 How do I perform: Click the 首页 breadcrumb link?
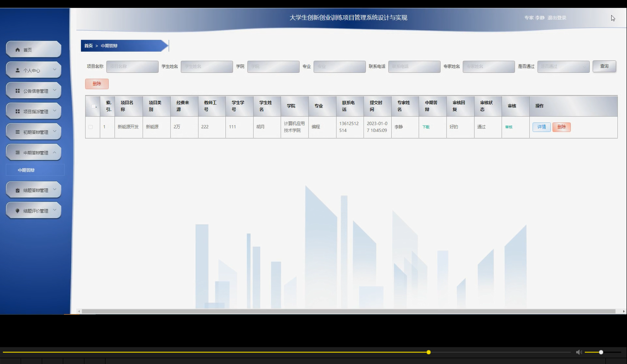(89, 46)
